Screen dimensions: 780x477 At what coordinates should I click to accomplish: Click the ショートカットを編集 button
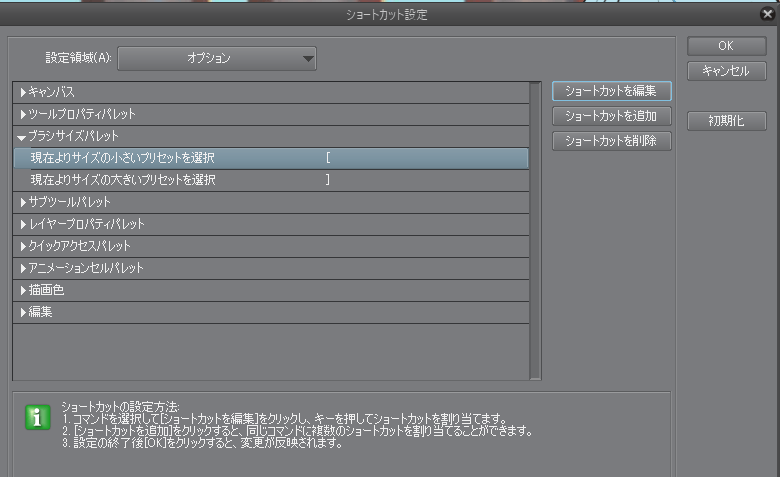(611, 91)
